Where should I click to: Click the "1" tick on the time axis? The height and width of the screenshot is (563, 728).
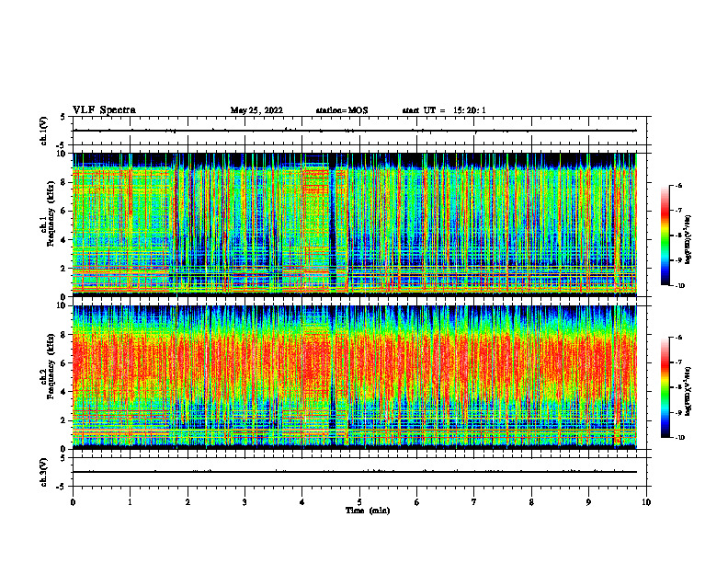click(x=131, y=502)
